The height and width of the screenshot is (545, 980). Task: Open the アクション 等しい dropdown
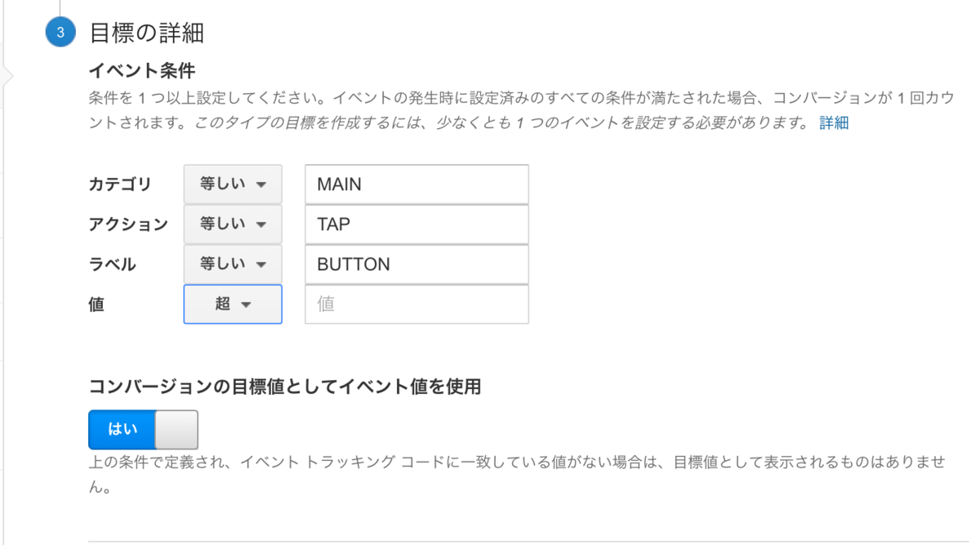233,225
